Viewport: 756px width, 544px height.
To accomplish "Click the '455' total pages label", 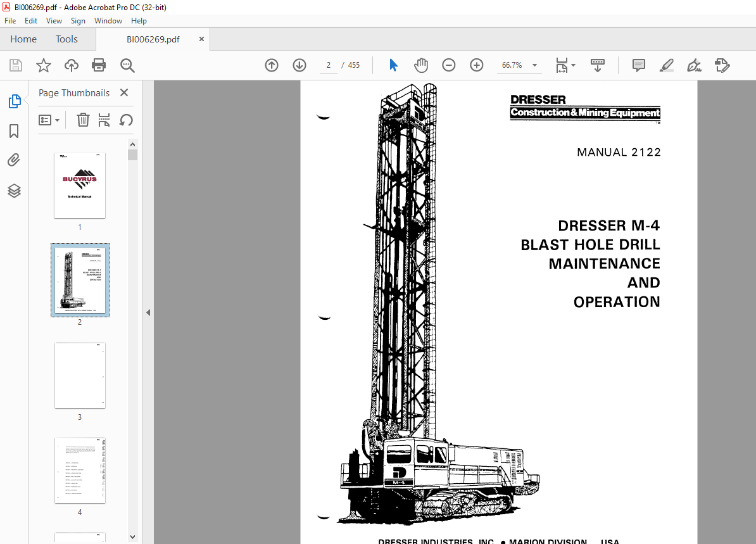I will tap(354, 65).
